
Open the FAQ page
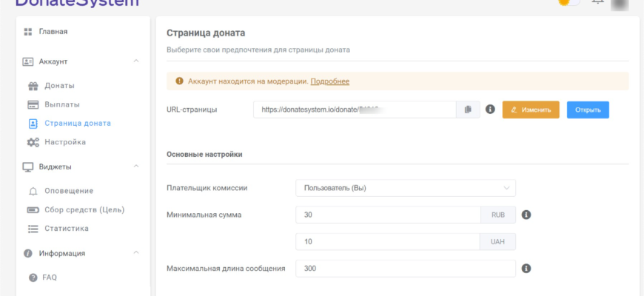[50, 278]
